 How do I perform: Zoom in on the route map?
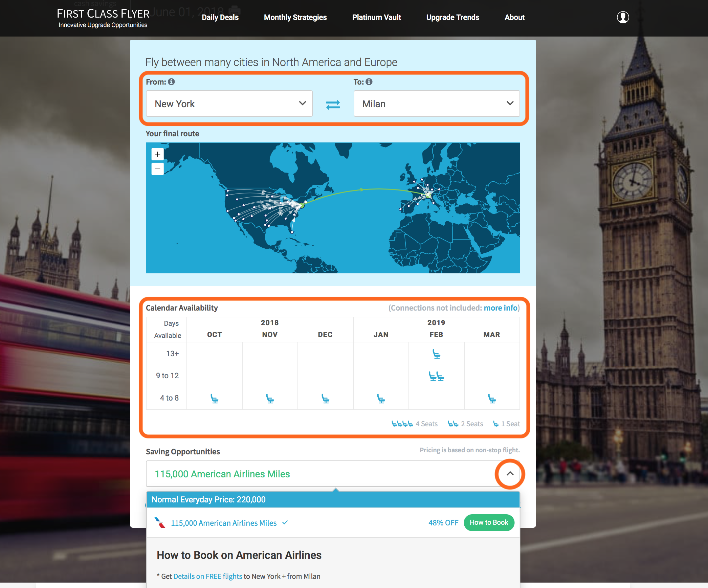click(157, 154)
